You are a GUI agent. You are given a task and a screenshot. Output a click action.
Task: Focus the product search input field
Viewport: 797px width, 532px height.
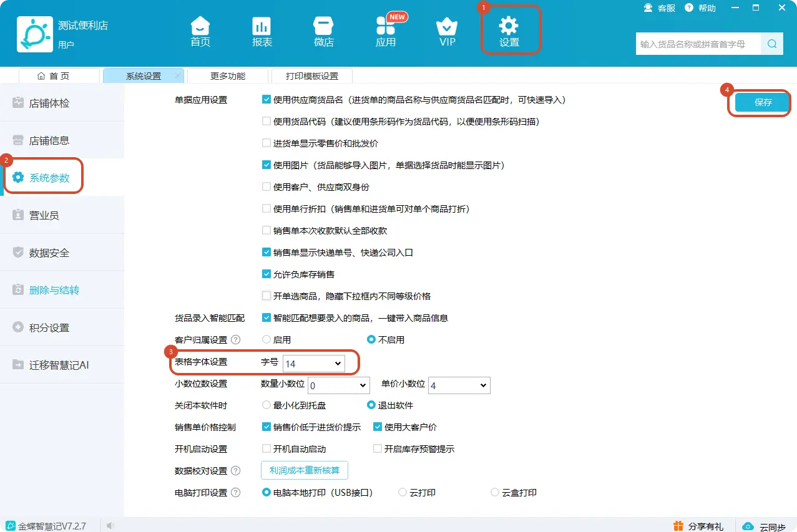click(698, 44)
